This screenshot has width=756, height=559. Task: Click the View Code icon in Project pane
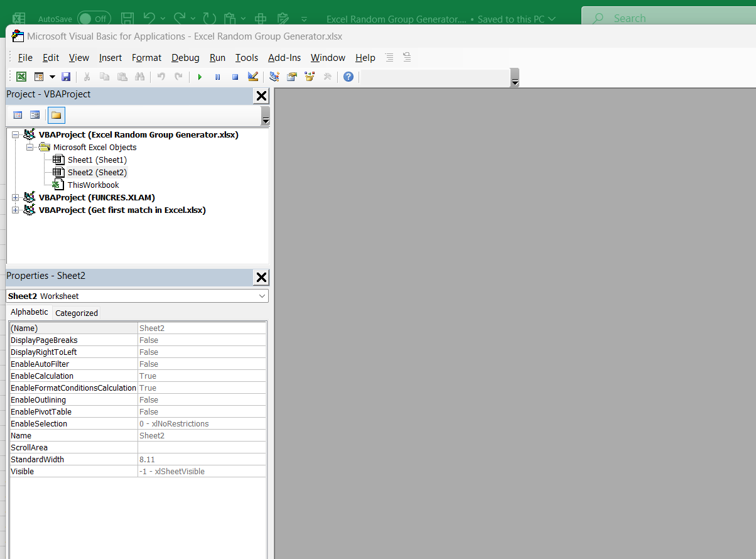point(18,115)
